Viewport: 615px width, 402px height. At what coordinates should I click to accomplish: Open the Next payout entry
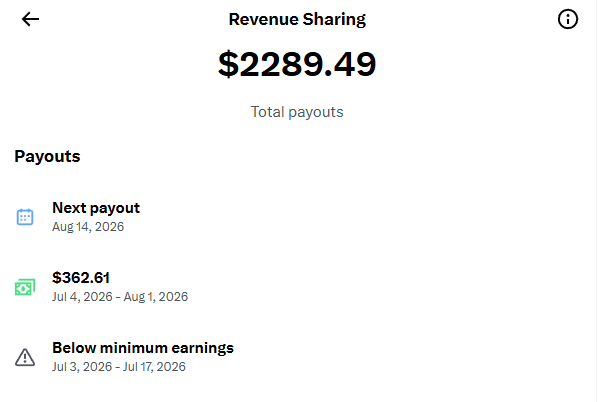click(x=298, y=217)
